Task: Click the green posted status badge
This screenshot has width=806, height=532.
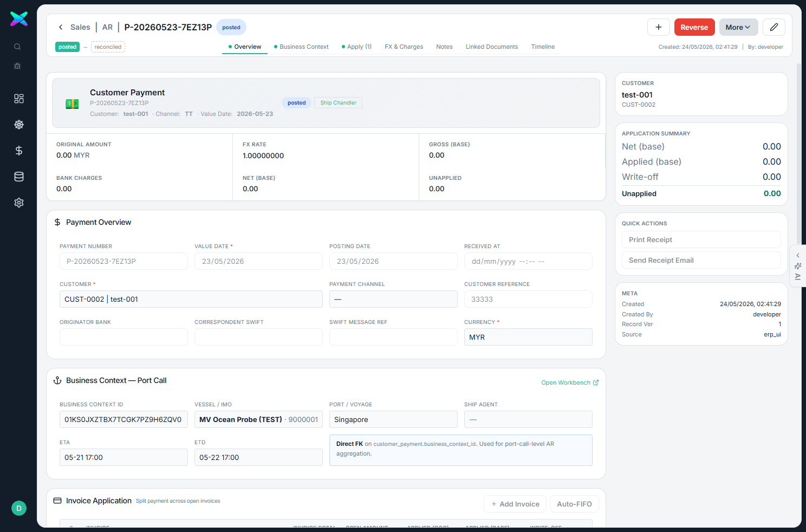Action: point(67,47)
